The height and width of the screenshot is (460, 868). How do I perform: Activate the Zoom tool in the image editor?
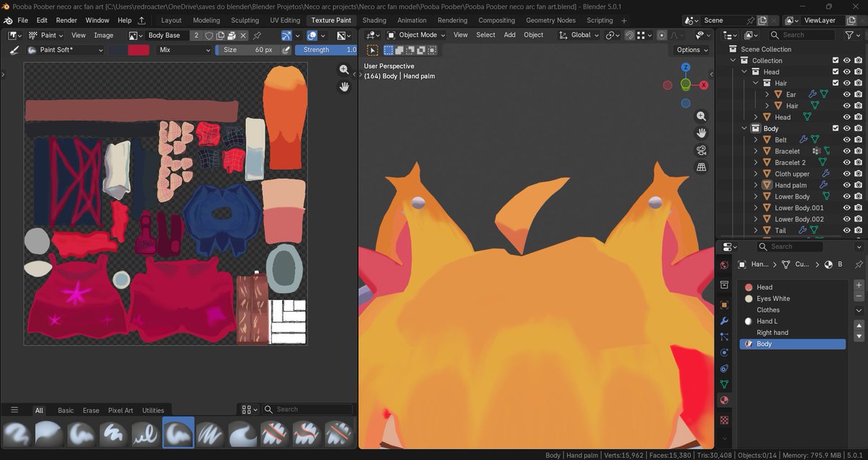344,69
